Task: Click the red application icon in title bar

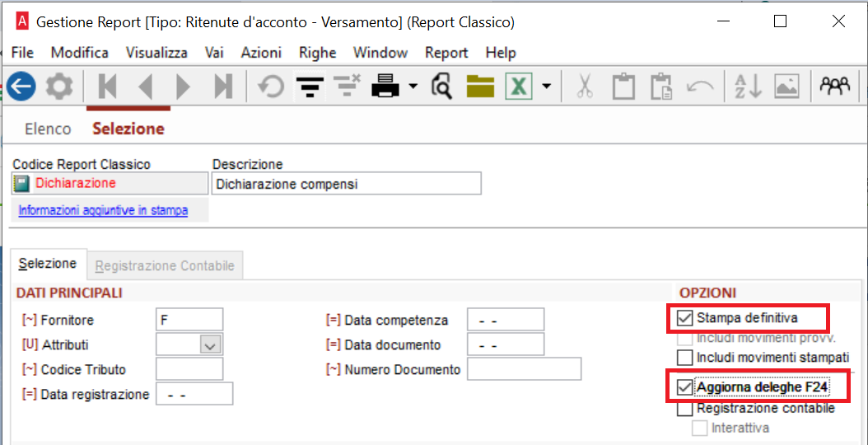Action: 23,21
